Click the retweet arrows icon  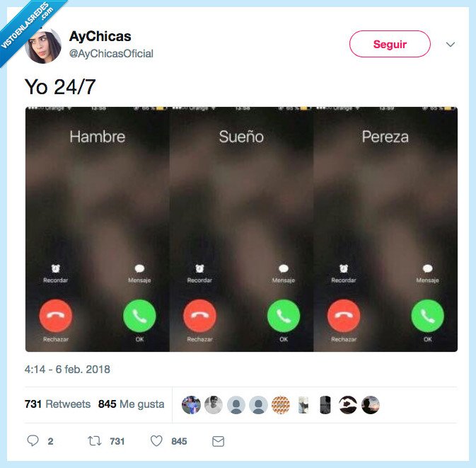coord(94,440)
